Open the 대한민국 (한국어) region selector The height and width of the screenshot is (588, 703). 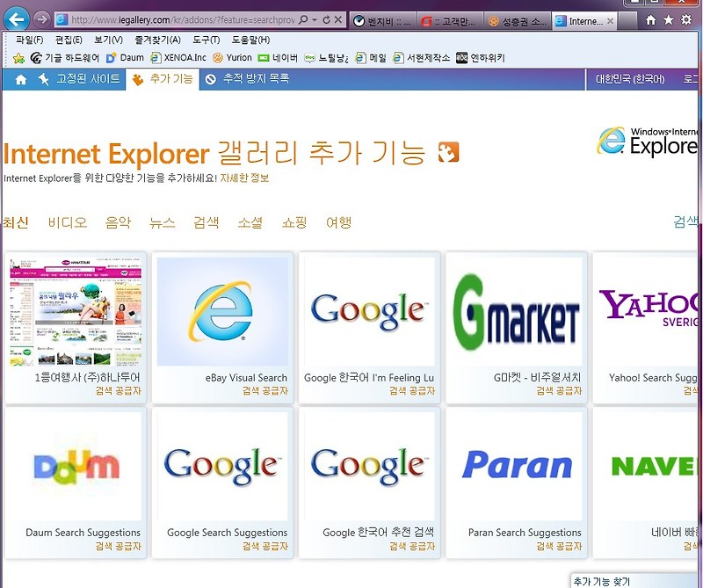point(630,79)
